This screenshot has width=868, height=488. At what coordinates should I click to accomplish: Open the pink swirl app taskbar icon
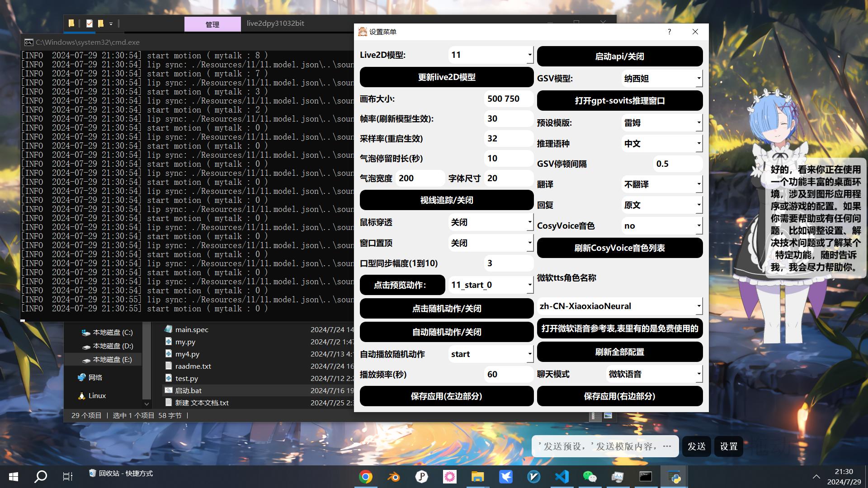pyautogui.click(x=450, y=477)
